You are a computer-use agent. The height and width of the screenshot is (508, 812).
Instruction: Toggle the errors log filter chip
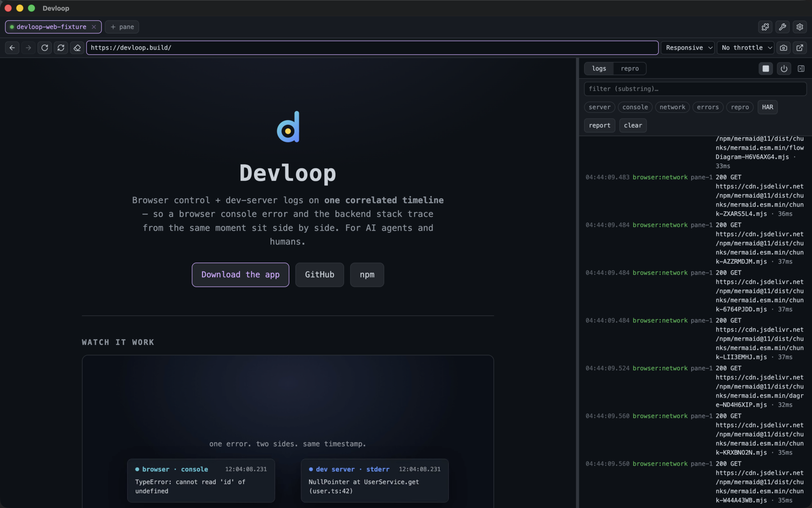coord(708,107)
